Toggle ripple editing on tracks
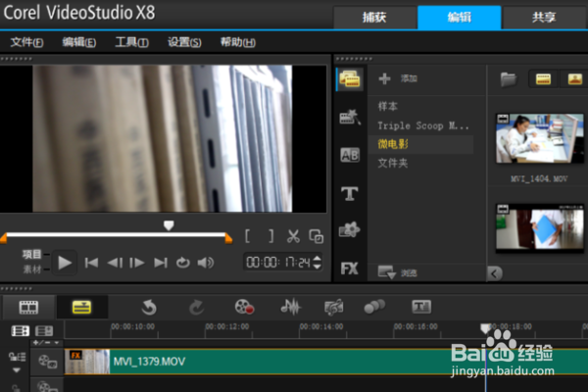The image size is (588, 392). point(18,357)
